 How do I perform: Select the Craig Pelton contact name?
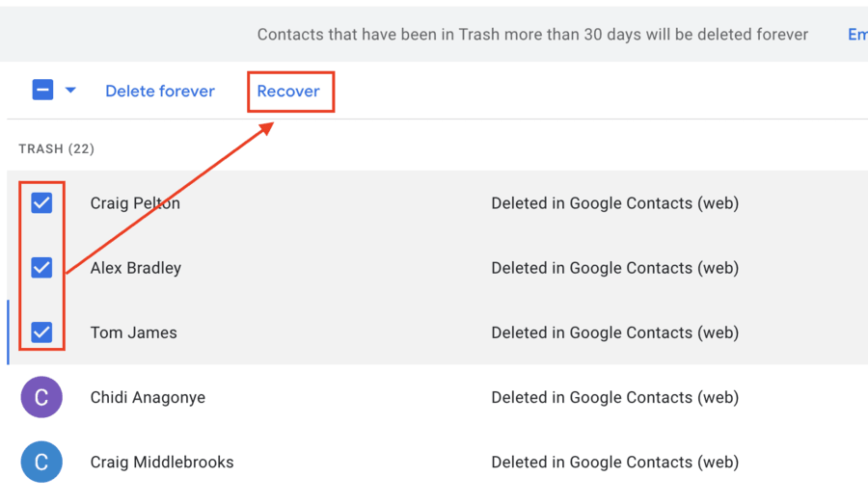pos(135,203)
